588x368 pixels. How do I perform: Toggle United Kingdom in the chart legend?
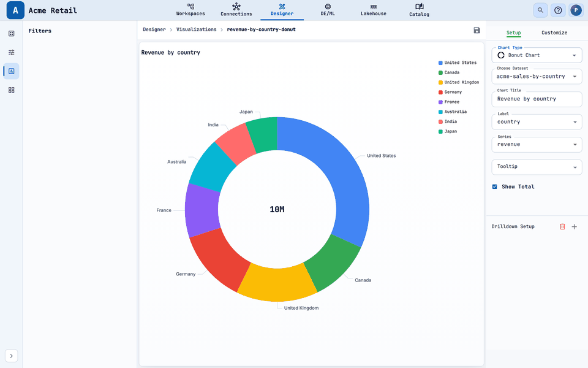coord(459,82)
